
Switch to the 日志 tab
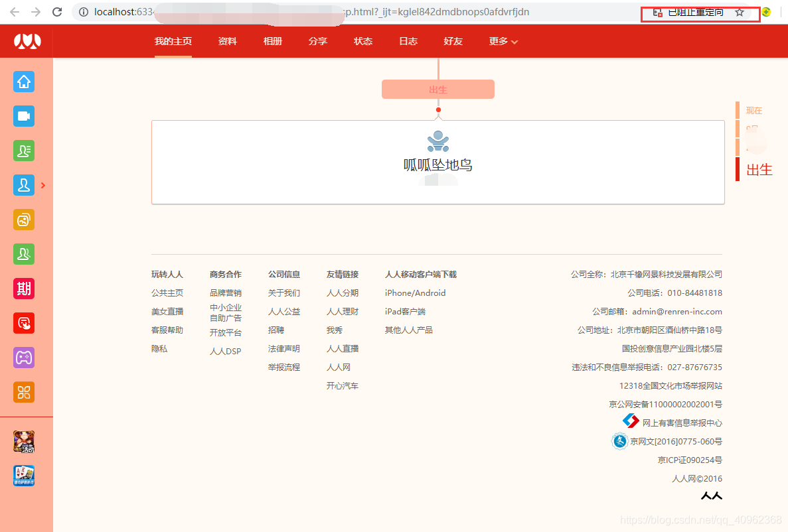408,41
